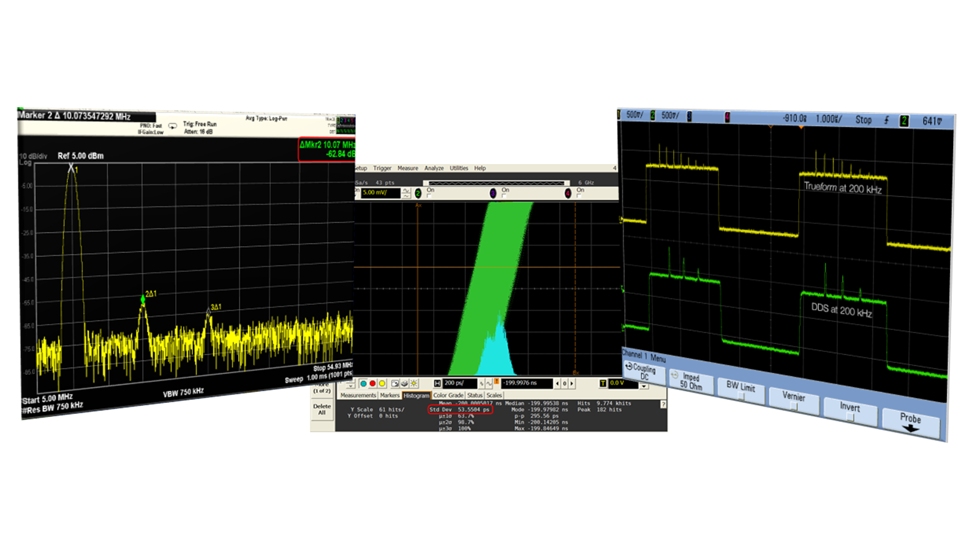Switch to the Color Grade tab
980x551 pixels.
point(448,395)
